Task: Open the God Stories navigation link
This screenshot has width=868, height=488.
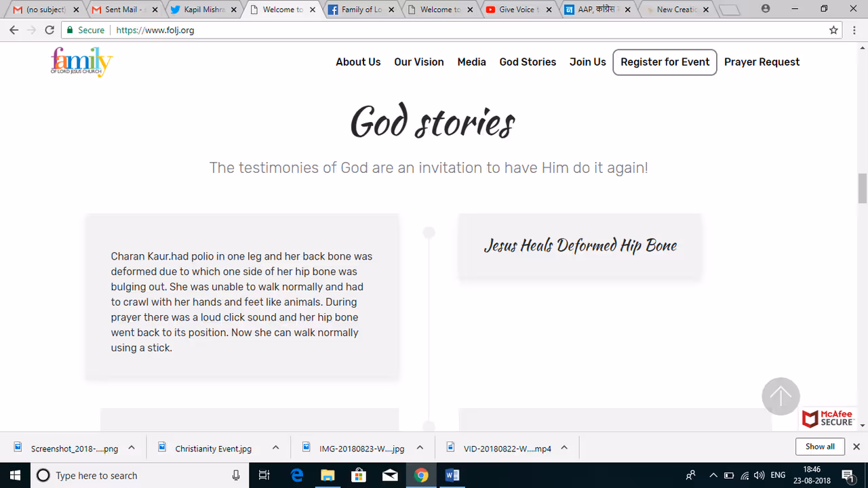Action: [x=528, y=62]
